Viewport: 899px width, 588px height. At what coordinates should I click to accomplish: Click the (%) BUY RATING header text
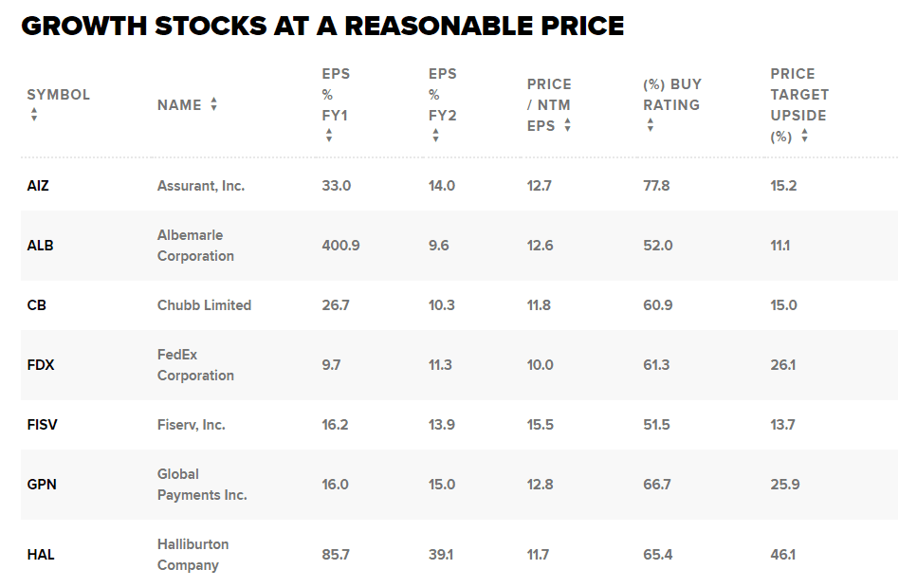tap(671, 95)
